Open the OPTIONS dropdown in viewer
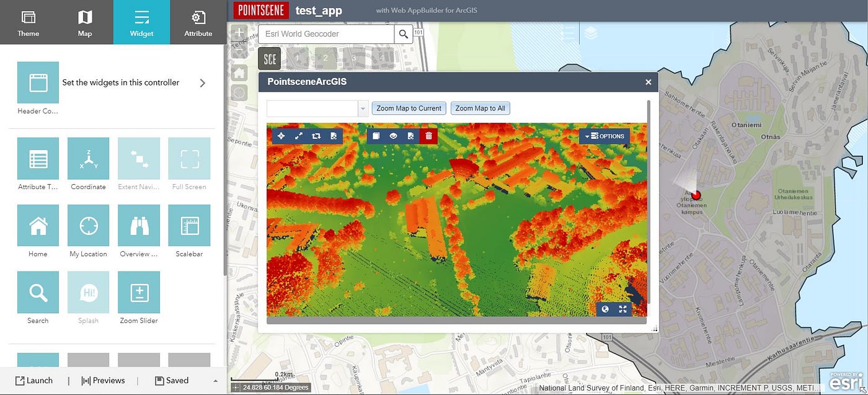Screen dimensions: 868x395 [x=604, y=136]
